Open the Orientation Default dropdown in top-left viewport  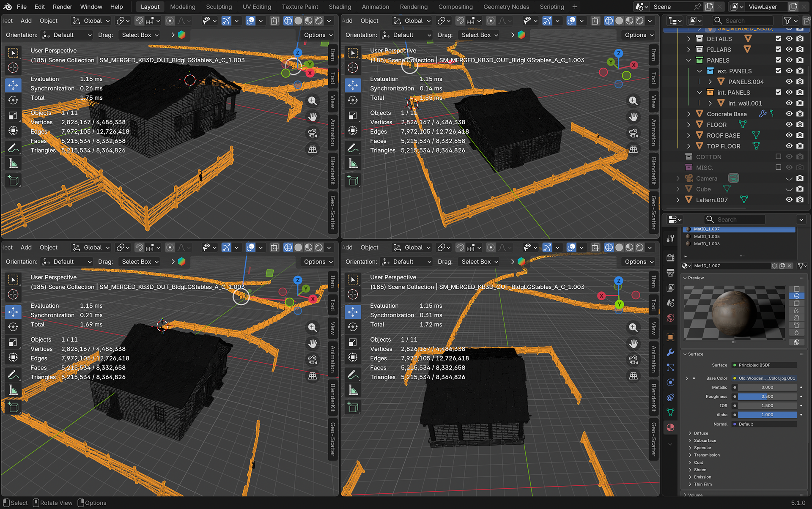coord(67,35)
